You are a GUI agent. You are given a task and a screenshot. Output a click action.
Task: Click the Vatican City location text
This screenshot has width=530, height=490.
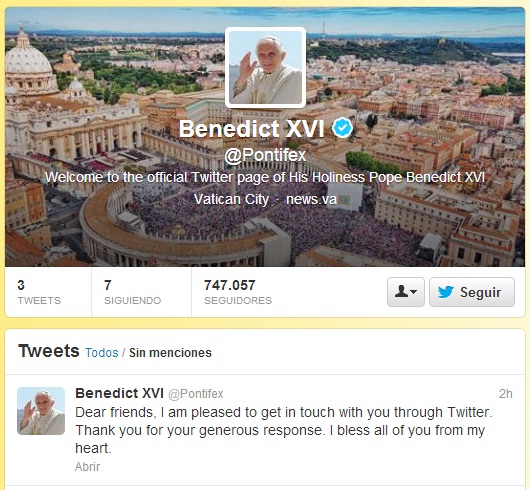pyautogui.click(x=232, y=199)
